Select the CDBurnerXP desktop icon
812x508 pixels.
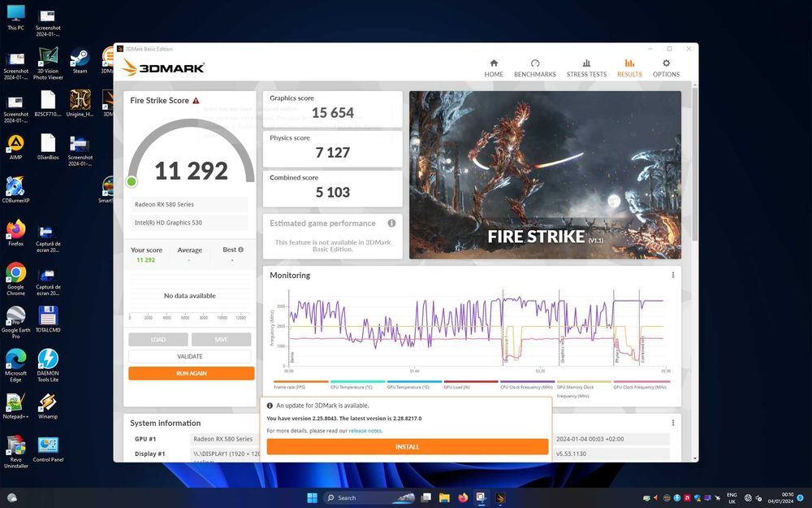(15, 189)
